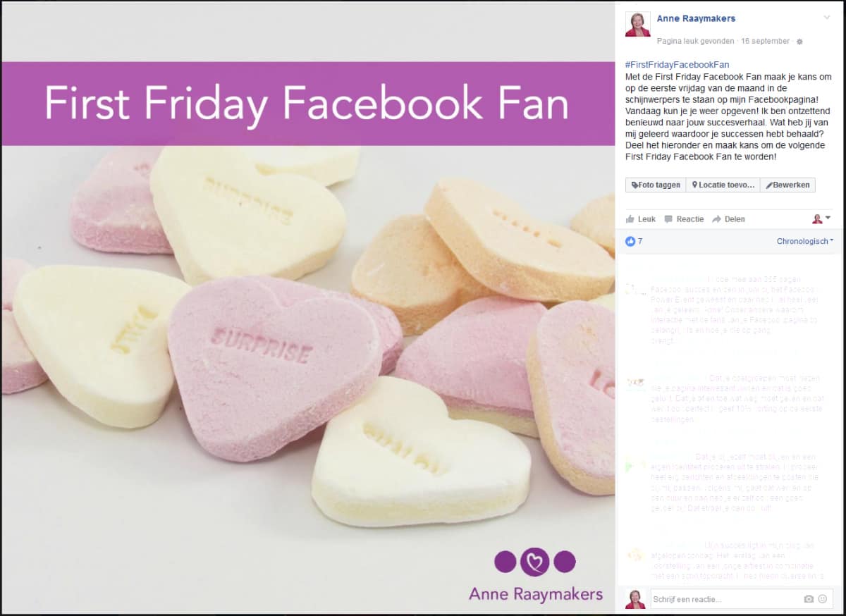
Task: Share the post via Delen arrow
Action: tap(728, 219)
